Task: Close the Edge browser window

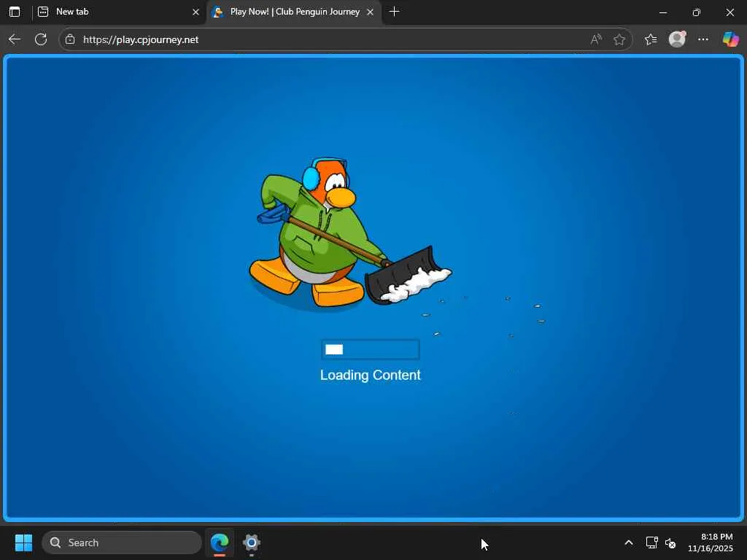Action: (x=729, y=12)
